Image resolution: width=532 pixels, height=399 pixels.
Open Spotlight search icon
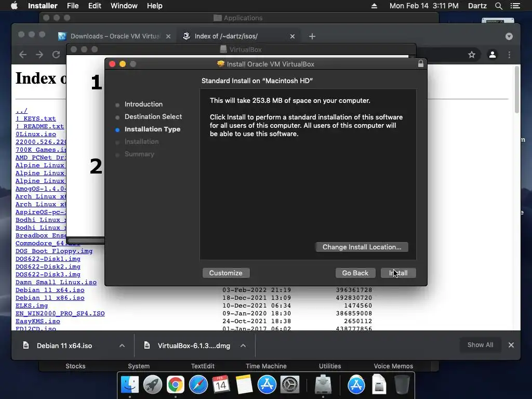(x=498, y=6)
